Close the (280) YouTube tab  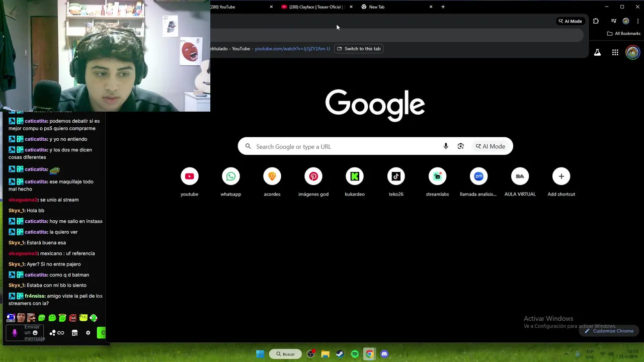click(x=271, y=7)
